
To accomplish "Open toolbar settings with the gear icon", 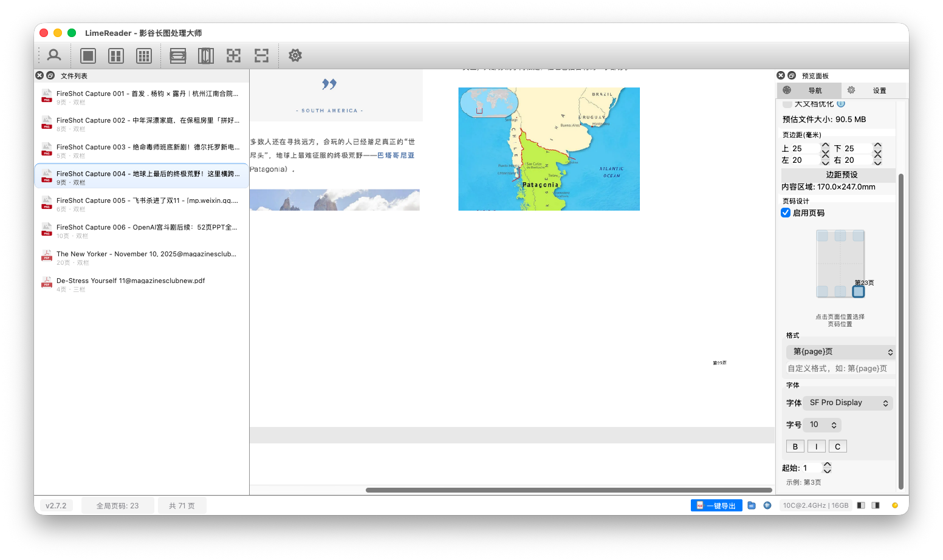I will pyautogui.click(x=295, y=55).
